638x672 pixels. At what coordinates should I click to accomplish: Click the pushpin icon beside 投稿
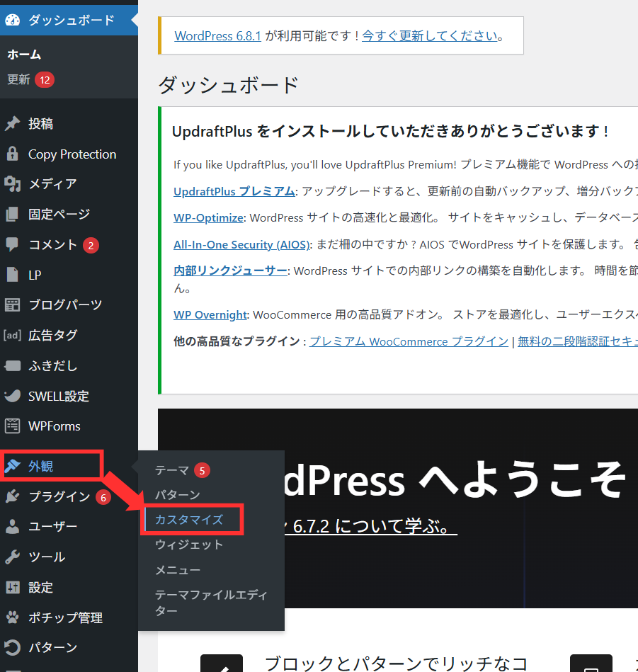(x=13, y=123)
